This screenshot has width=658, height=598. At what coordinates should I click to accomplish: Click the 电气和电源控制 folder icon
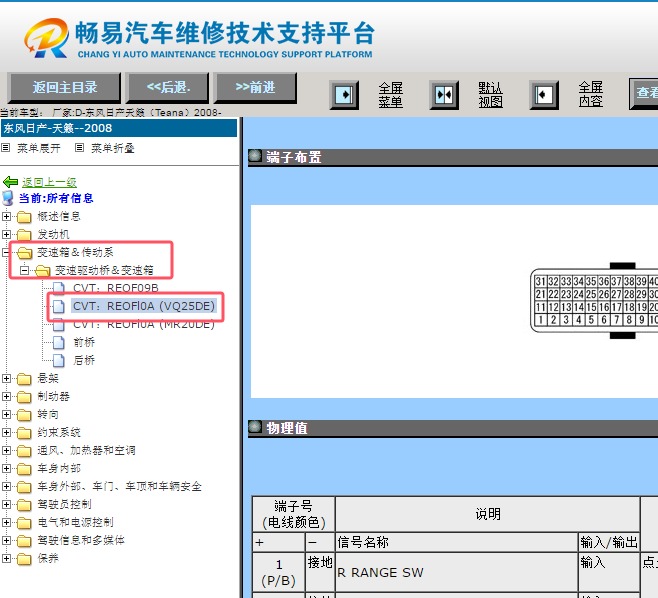click(x=24, y=523)
